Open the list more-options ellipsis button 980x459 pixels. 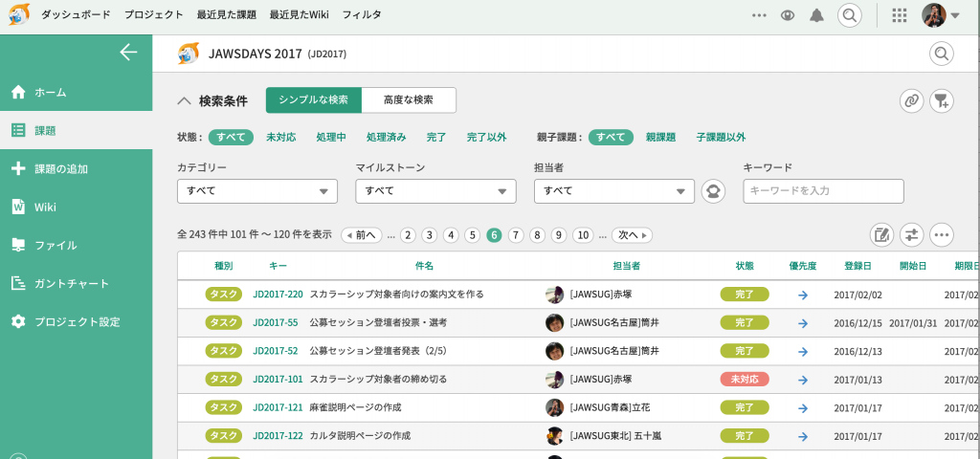(x=942, y=235)
